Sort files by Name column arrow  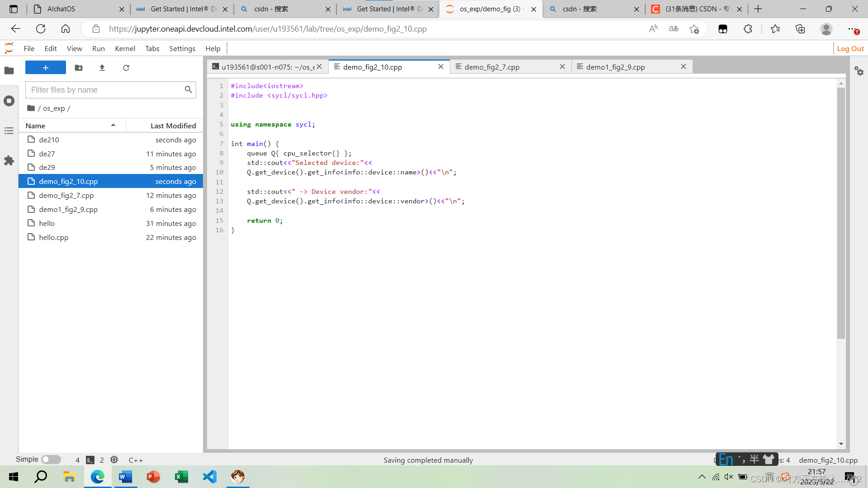(113, 125)
